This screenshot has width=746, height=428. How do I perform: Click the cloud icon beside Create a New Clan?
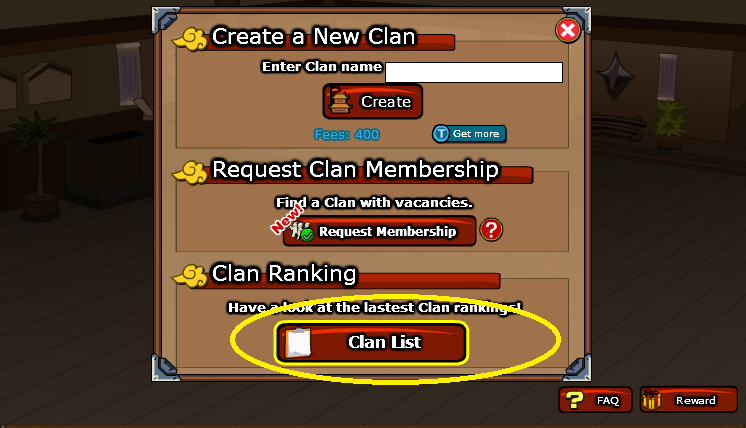[x=190, y=39]
